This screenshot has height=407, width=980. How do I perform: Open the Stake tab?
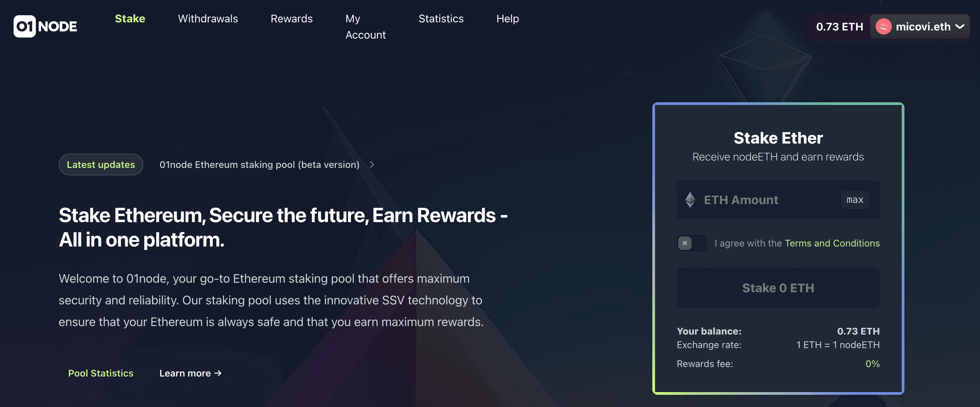pyautogui.click(x=130, y=19)
